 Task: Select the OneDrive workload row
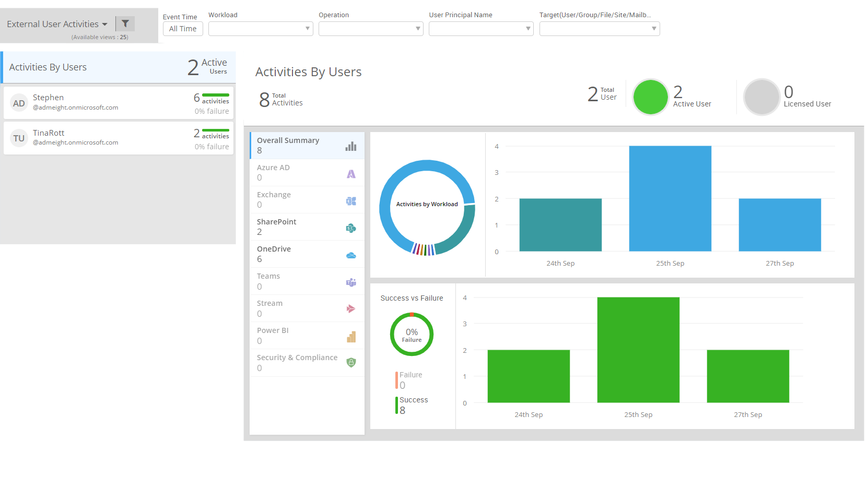(x=307, y=254)
